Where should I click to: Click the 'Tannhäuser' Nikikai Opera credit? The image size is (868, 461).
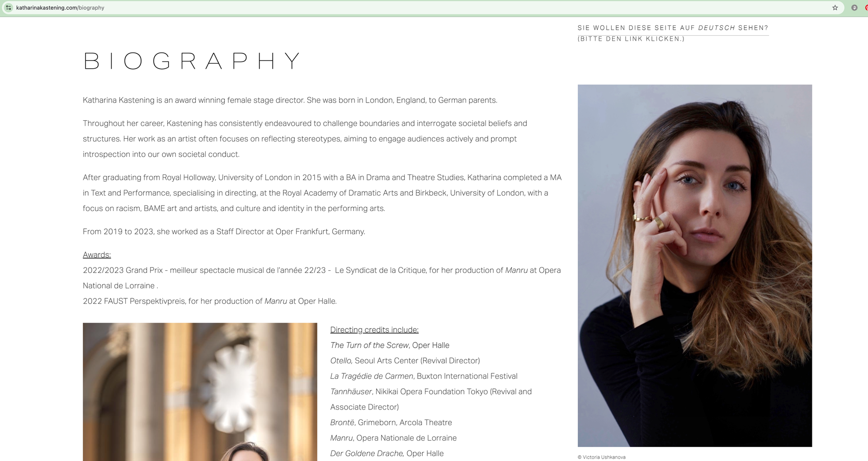point(431,399)
